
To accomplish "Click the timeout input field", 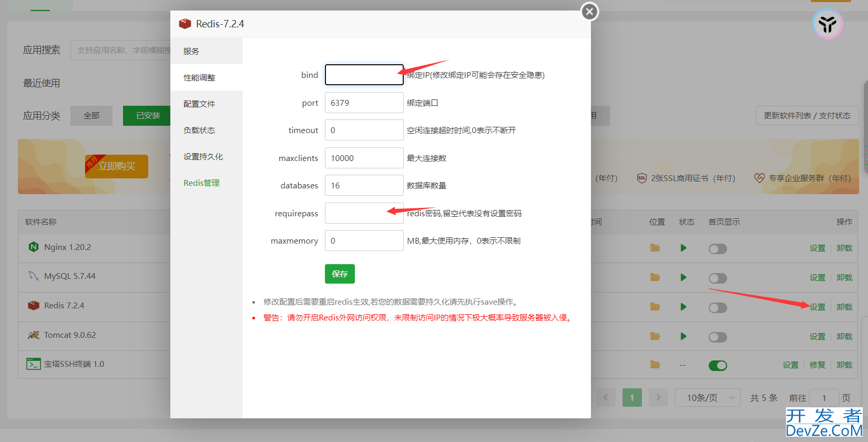I will pos(364,130).
